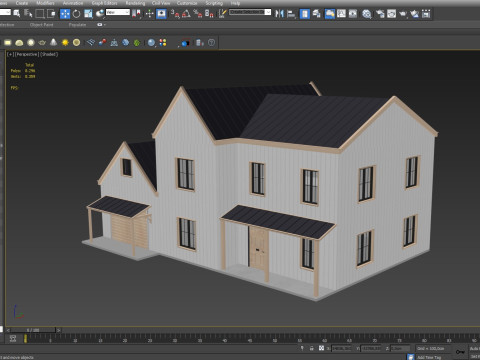Open the viewport [+] general menu
The width and height of the screenshot is (480, 360).
[x=11, y=54]
